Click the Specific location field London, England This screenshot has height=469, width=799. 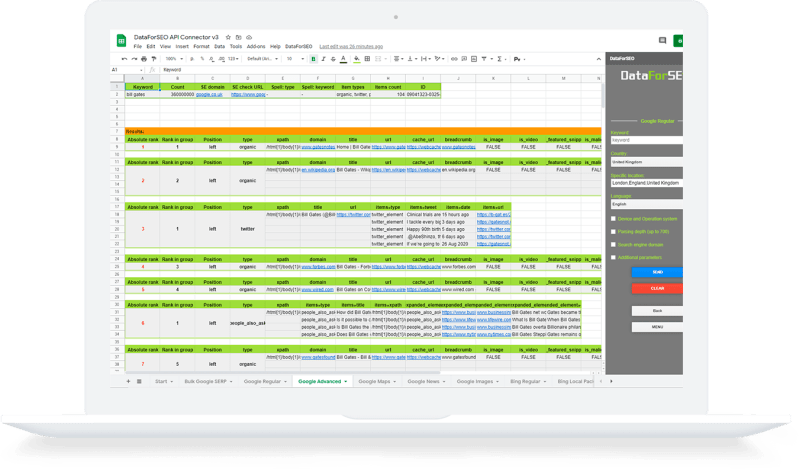[x=647, y=183]
